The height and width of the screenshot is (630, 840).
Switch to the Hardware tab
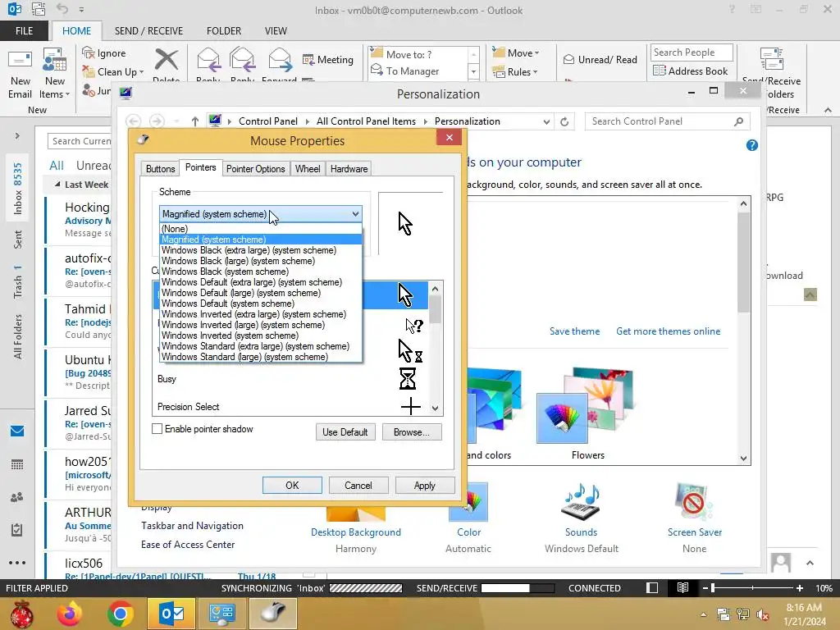coord(349,169)
